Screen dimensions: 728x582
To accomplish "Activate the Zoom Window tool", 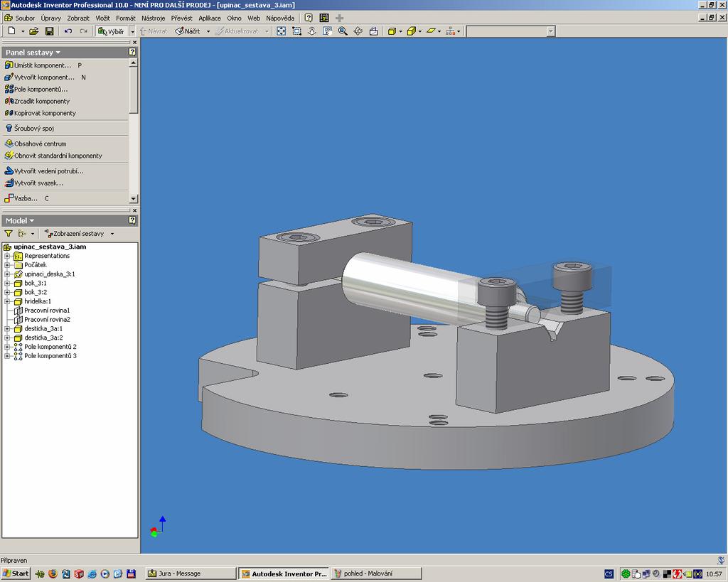I will click(x=296, y=31).
